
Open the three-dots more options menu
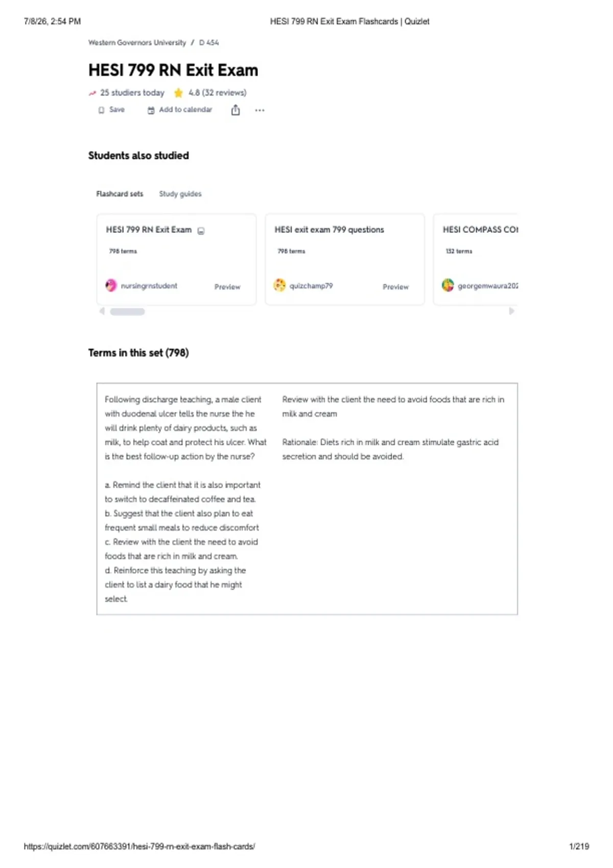260,110
